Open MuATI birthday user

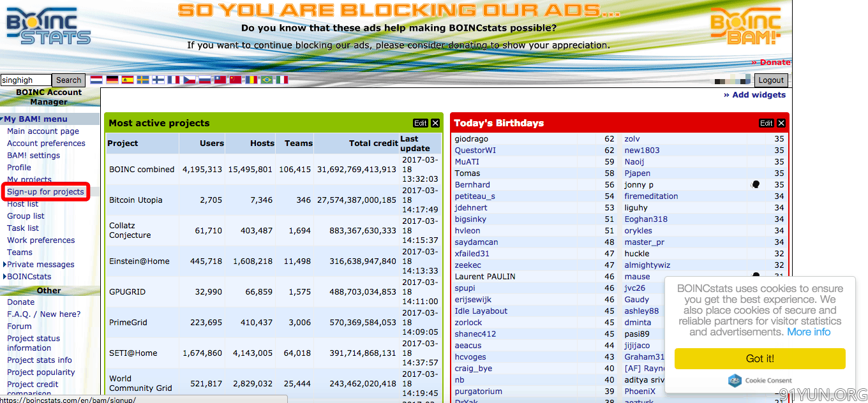pyautogui.click(x=467, y=162)
